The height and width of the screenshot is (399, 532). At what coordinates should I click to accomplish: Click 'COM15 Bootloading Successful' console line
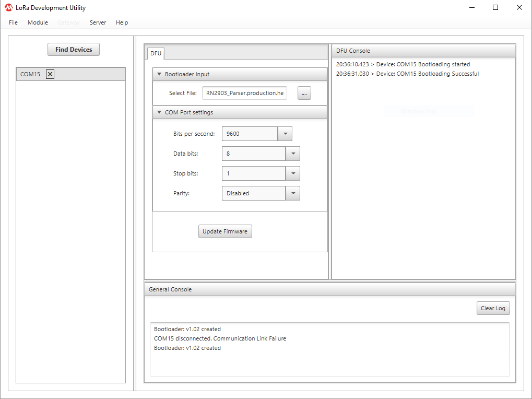[407, 74]
